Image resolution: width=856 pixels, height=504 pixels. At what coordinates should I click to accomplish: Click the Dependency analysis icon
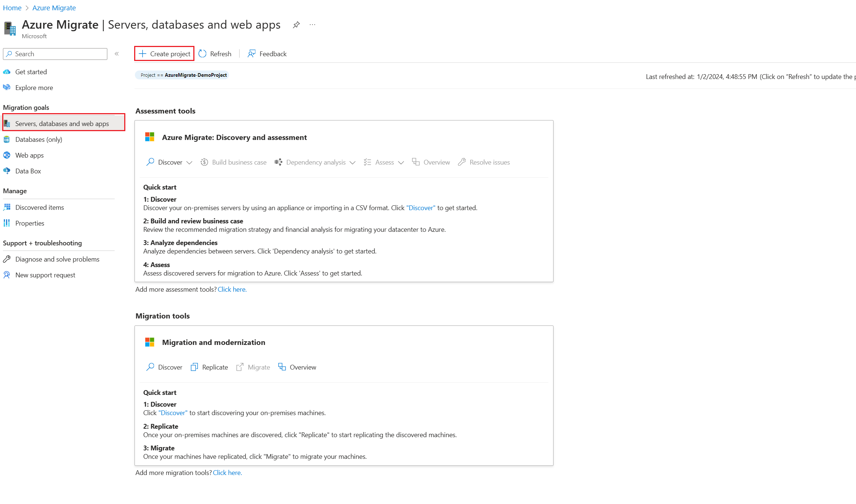[x=278, y=162]
